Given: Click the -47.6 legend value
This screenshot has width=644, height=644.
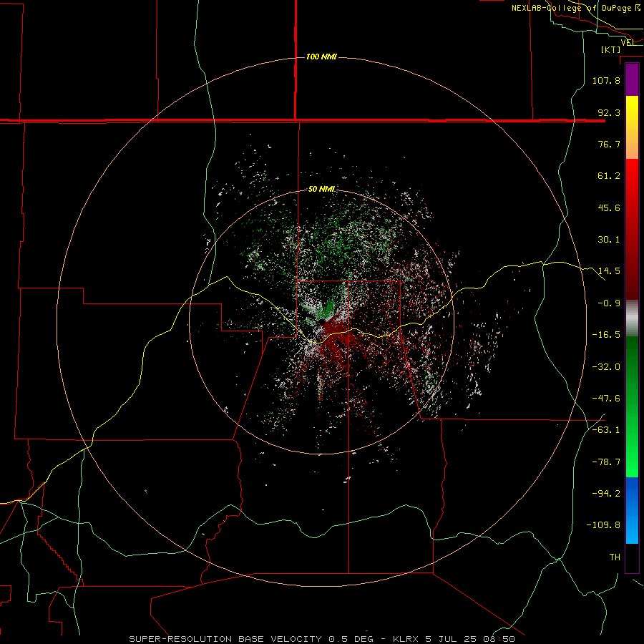Looking at the screenshot, I should (606, 399).
